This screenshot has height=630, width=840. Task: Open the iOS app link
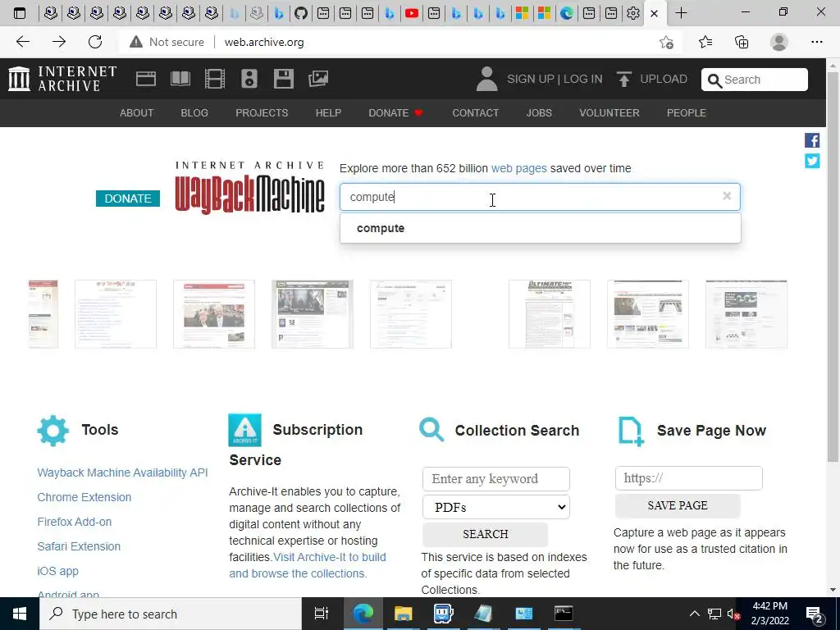coord(58,571)
